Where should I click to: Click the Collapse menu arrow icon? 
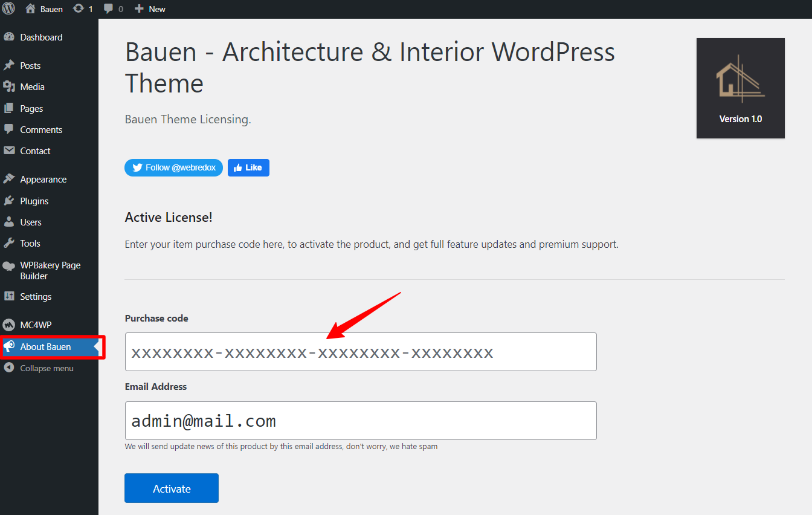coord(9,368)
